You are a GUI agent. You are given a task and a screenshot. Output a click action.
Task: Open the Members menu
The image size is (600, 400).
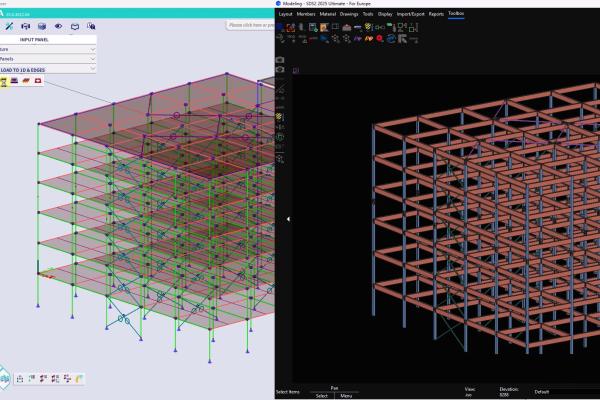pos(308,15)
